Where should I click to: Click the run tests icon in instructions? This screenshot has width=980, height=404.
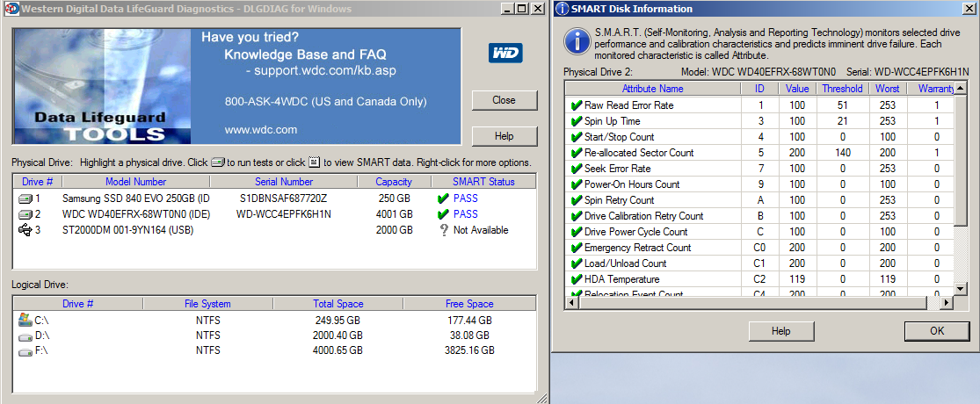(x=217, y=162)
